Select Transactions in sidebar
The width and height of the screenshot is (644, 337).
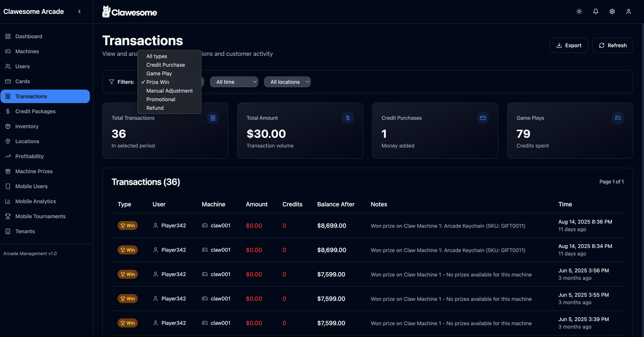coord(45,96)
